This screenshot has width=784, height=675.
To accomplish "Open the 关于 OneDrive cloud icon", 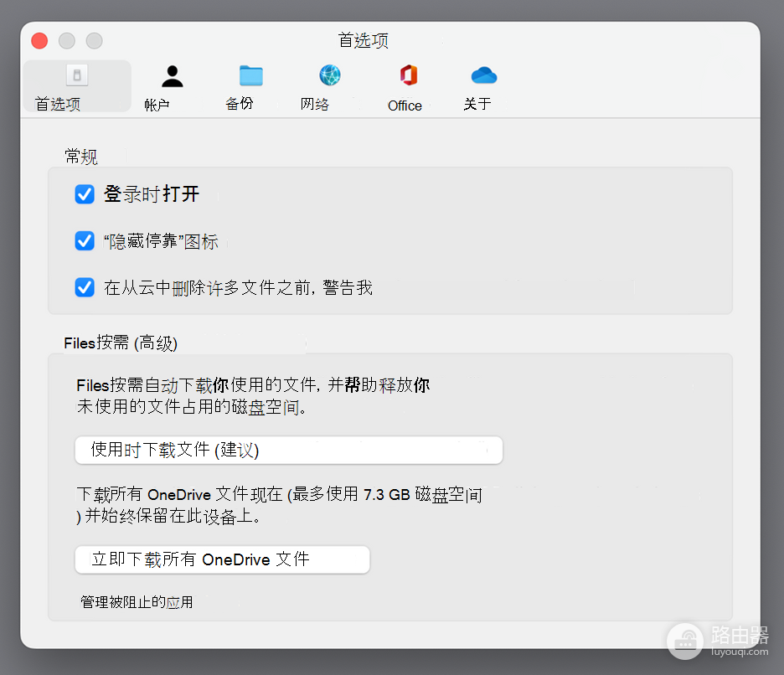I will (484, 75).
